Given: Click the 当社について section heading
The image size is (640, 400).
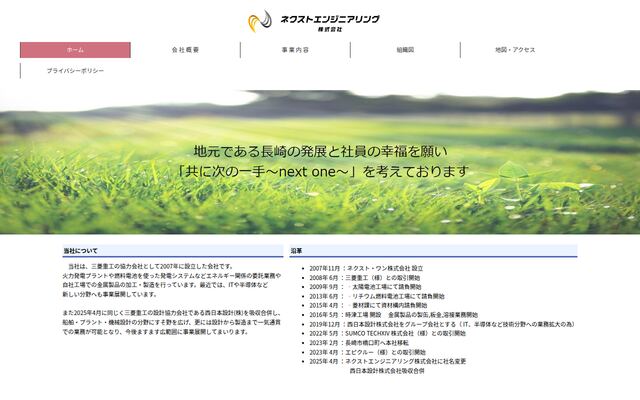Looking at the screenshot, I should click(173, 251).
